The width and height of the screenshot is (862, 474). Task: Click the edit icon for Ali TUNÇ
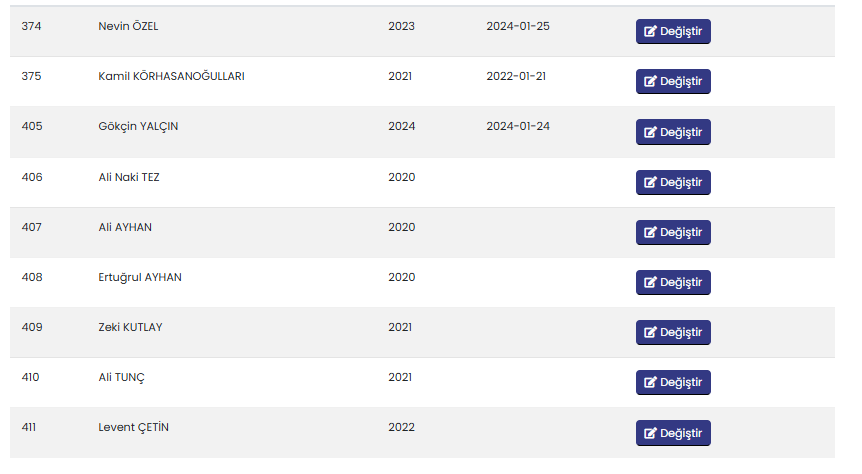(x=650, y=382)
